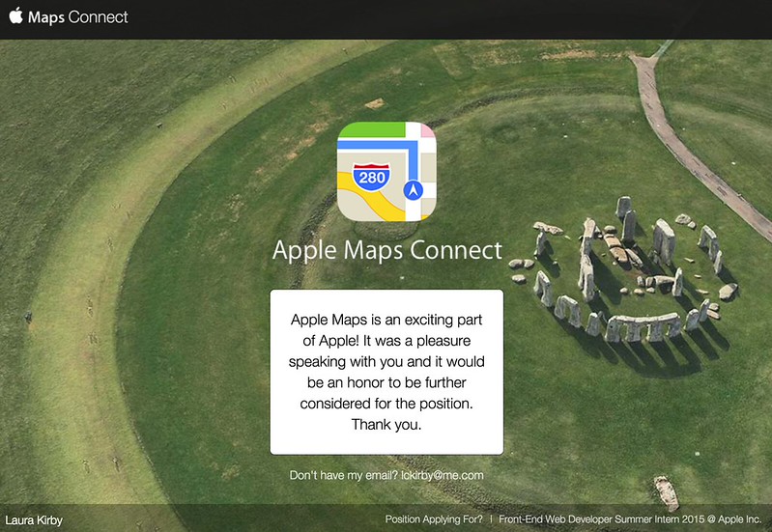Click 'Position Applying For?' footer text
772x532 pixels.
click(434, 519)
